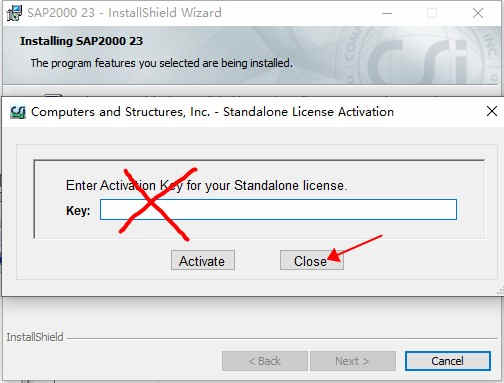This screenshot has height=383, width=504.
Task: Click the installer icon in the wizard title bar
Action: [x=14, y=13]
